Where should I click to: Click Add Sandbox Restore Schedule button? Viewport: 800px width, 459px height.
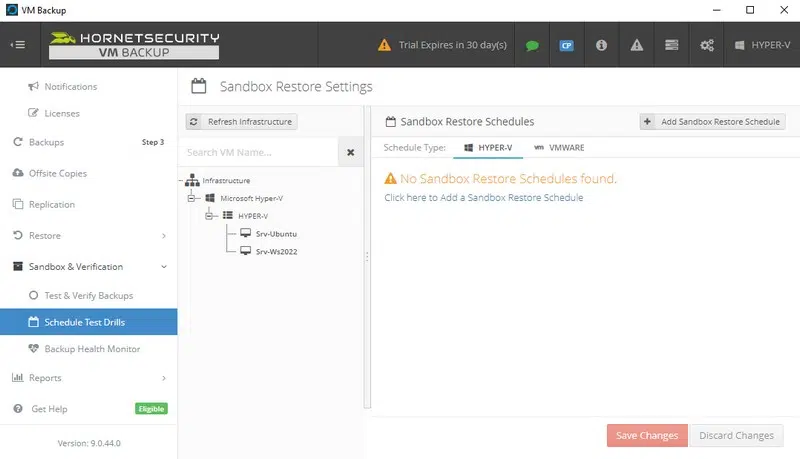[712, 122]
